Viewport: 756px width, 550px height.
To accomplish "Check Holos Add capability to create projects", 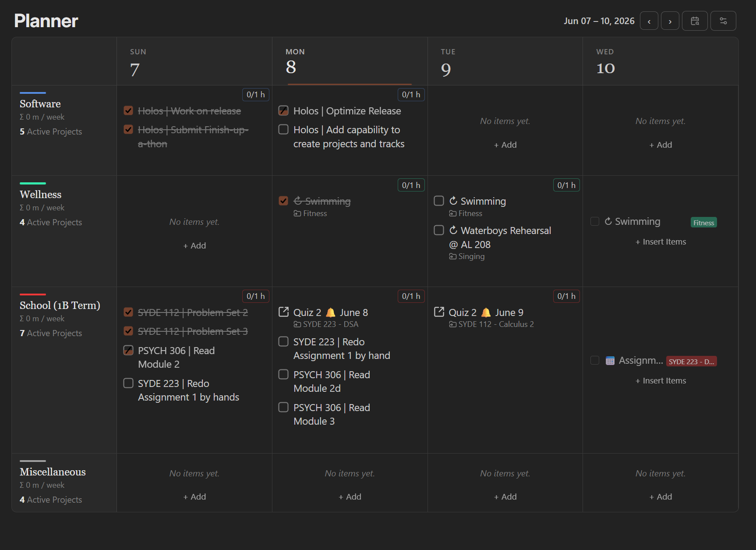I will 283,129.
